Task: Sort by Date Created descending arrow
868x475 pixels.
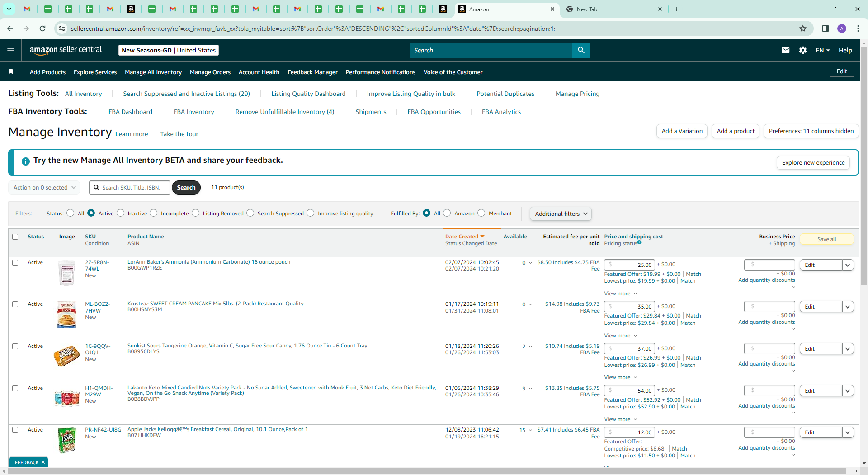Action: pyautogui.click(x=482, y=237)
